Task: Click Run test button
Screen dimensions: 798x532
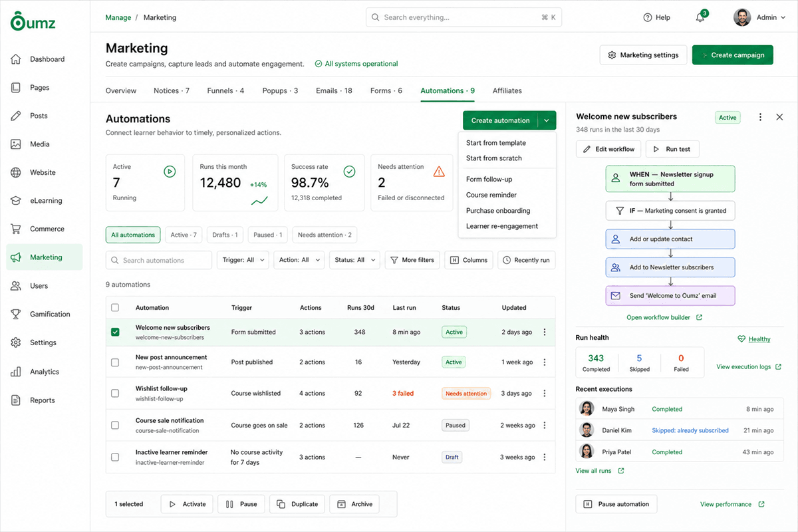Action: point(672,149)
